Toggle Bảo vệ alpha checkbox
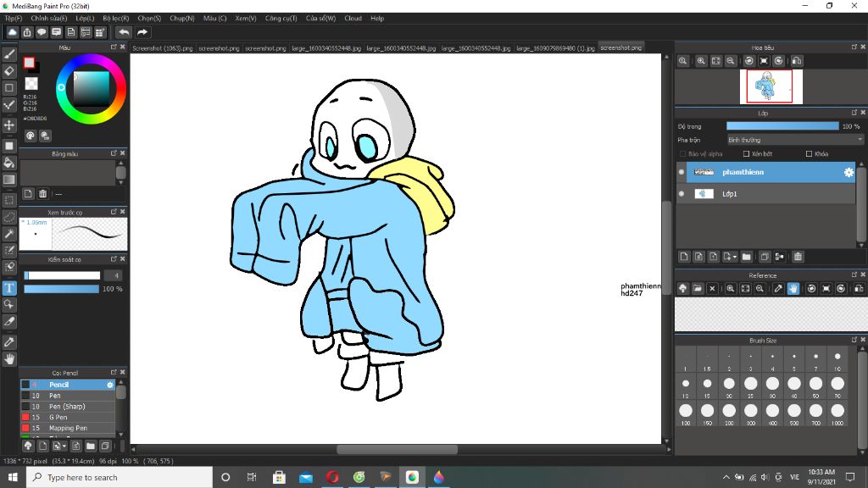 pos(682,154)
